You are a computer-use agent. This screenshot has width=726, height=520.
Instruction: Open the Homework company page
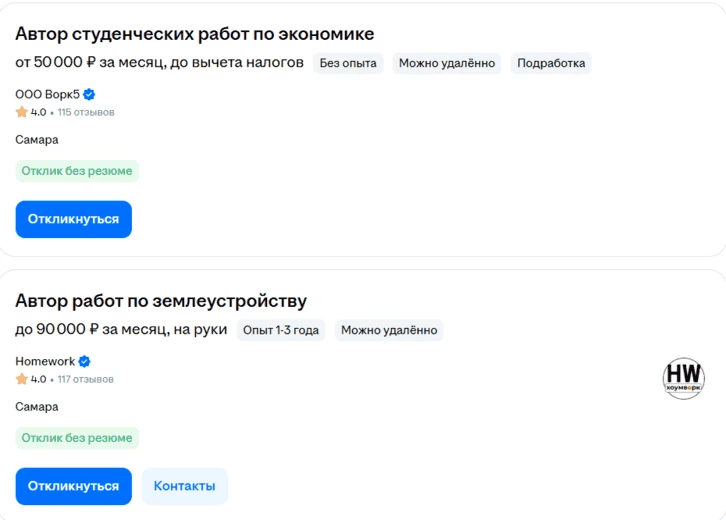45,361
